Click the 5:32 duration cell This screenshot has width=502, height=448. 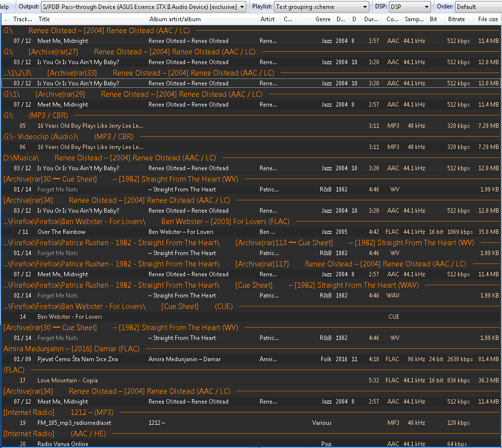point(374,380)
